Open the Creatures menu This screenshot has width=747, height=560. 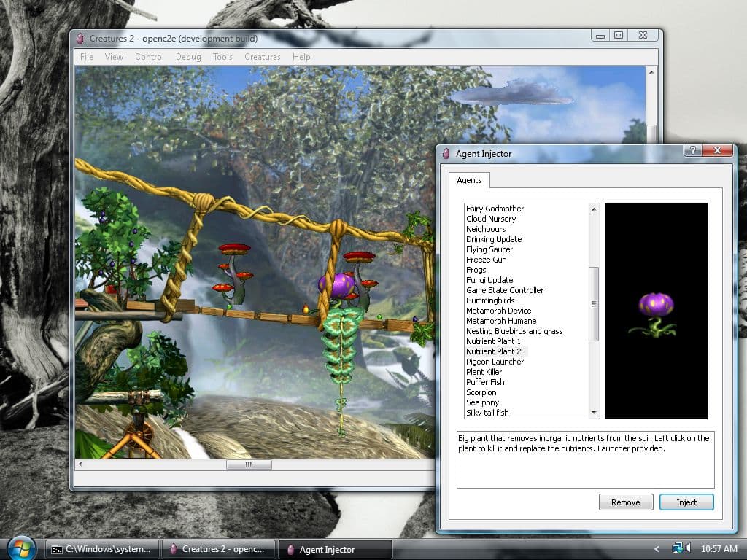click(x=262, y=57)
